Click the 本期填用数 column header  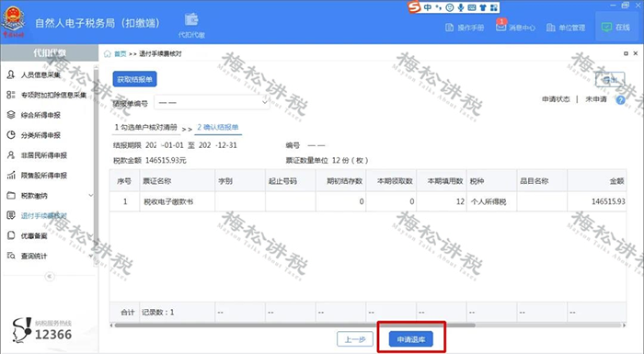441,181
